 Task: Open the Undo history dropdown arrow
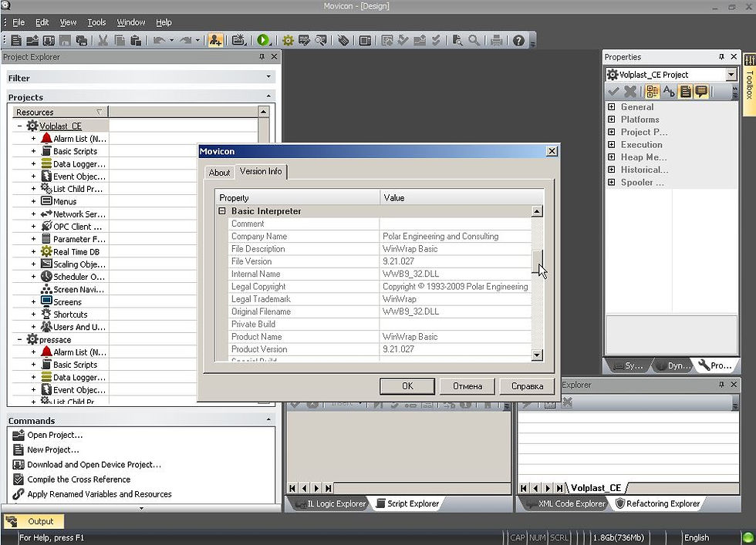pyautogui.click(x=171, y=41)
